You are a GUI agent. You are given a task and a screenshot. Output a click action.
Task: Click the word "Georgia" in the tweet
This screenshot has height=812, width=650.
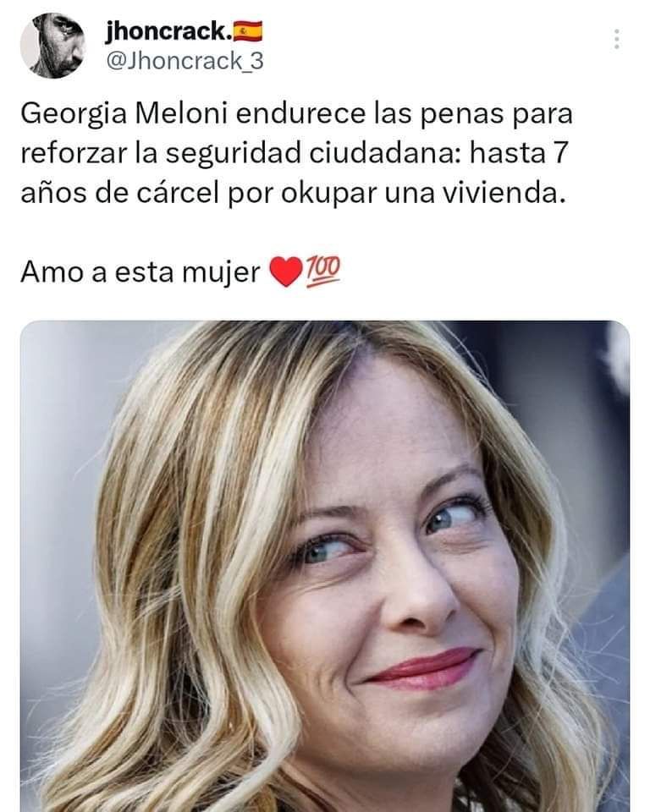[x=74, y=114]
